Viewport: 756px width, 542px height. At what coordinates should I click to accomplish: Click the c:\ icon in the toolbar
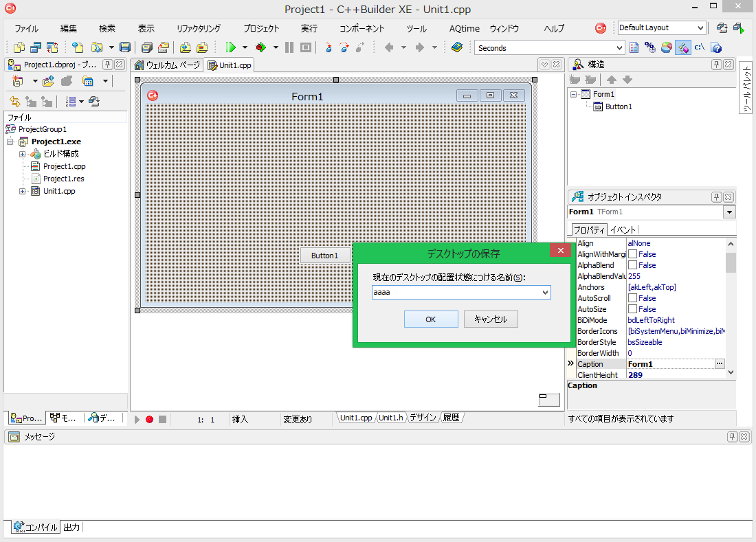700,47
